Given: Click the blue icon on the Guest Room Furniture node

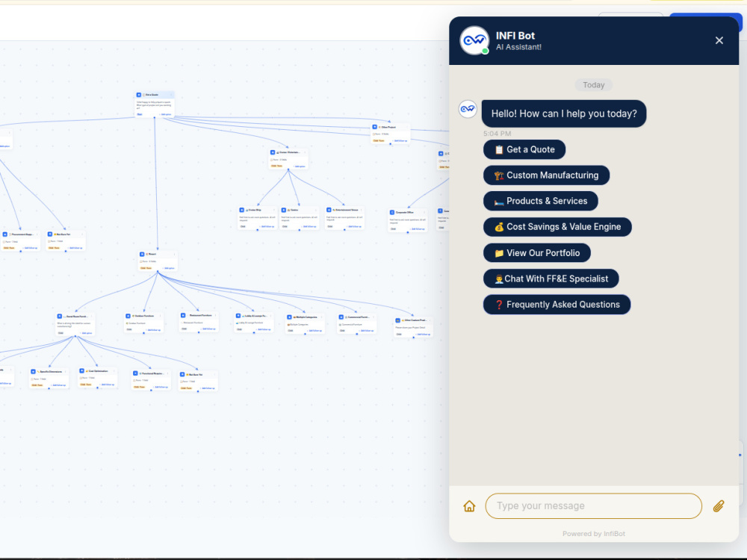Looking at the screenshot, I should [60, 316].
